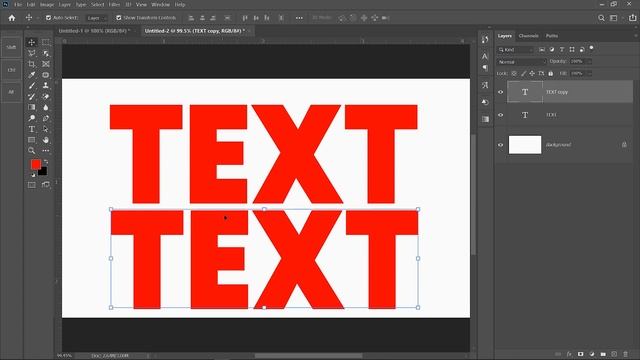
Task: Click the Share export icon at top right
Action: tap(633, 18)
